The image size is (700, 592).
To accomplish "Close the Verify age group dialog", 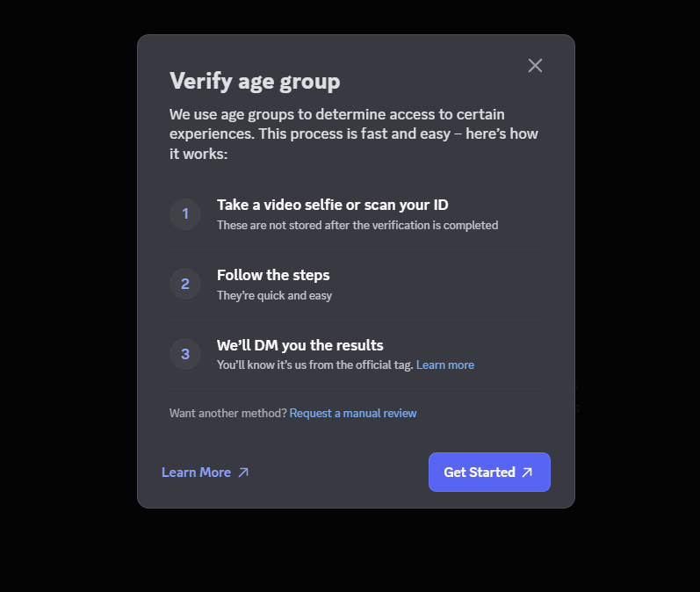I will click(535, 66).
